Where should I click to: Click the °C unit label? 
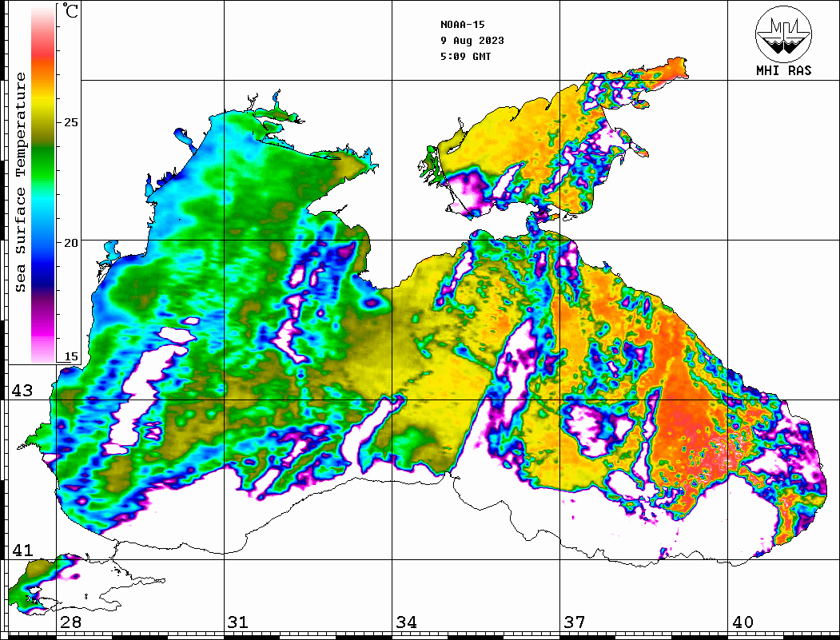(70, 10)
